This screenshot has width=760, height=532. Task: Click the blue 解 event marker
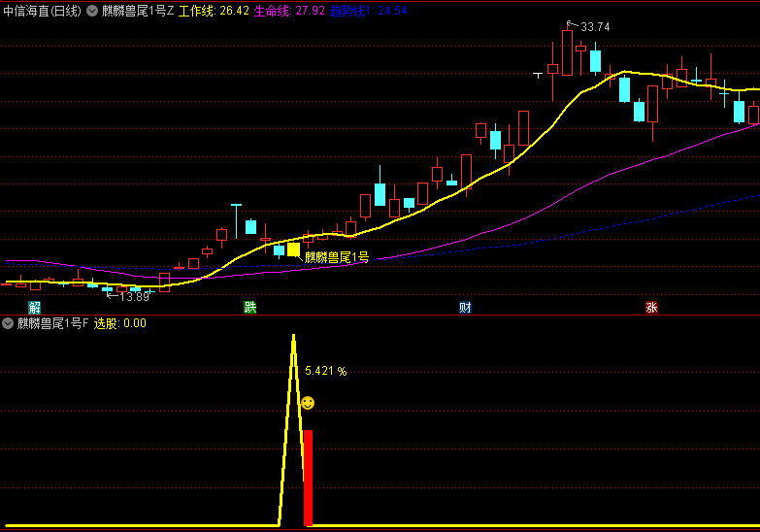pyautogui.click(x=35, y=308)
